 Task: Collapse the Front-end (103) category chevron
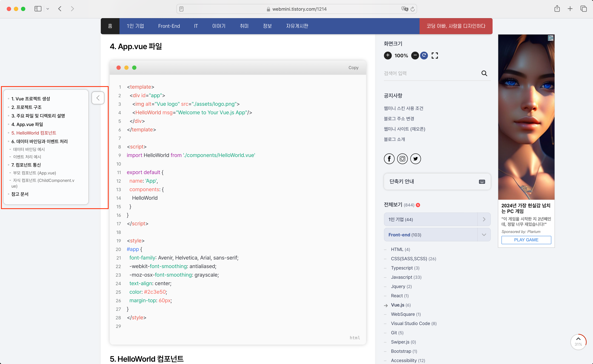pos(484,235)
